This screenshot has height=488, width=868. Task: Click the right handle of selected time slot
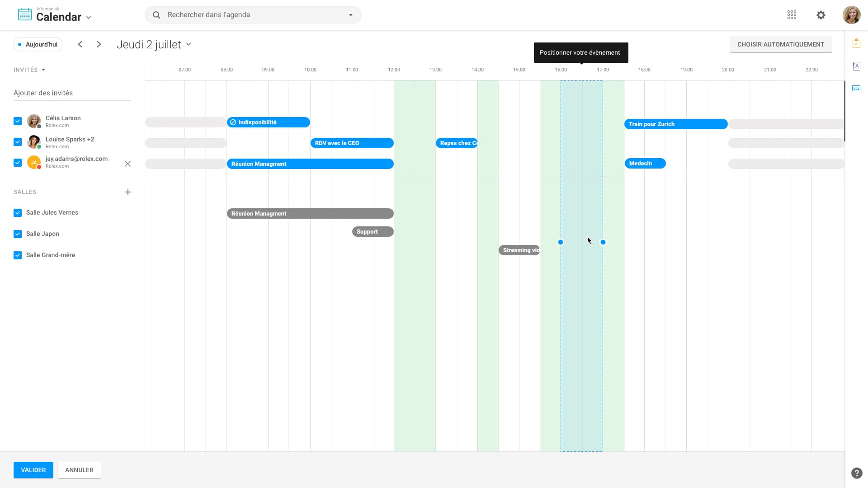(x=603, y=242)
